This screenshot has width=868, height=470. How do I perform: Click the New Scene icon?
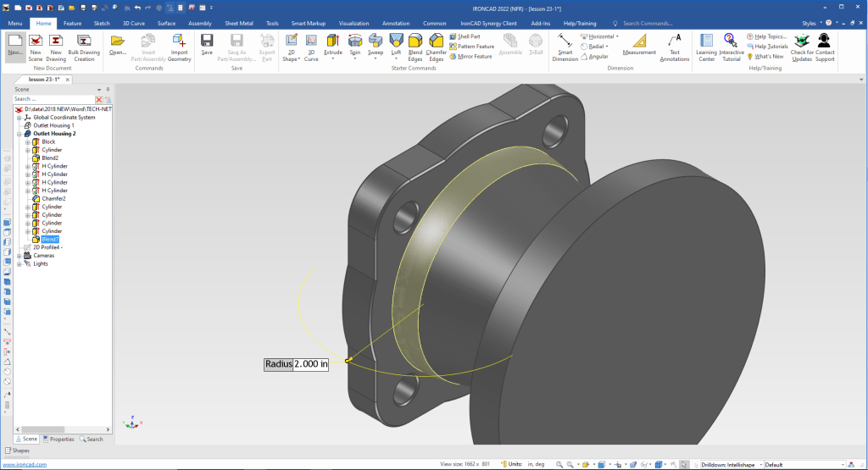[36, 41]
